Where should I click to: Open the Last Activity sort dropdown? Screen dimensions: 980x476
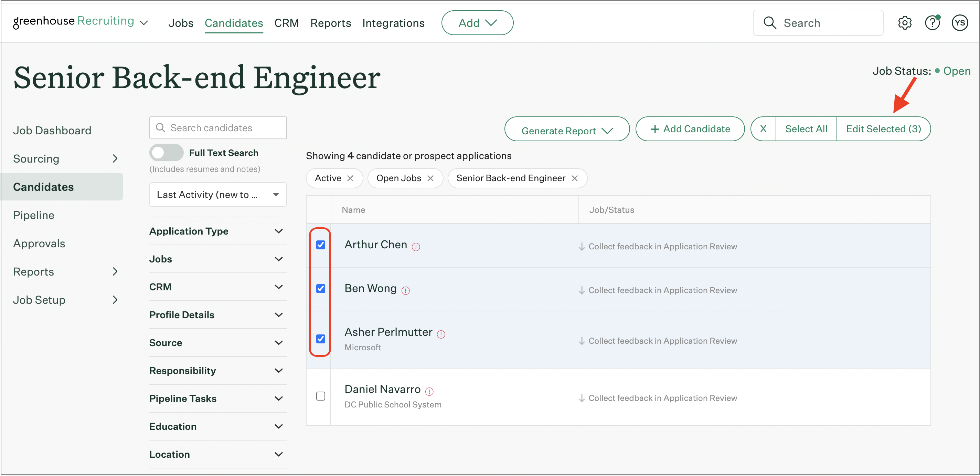tap(218, 195)
